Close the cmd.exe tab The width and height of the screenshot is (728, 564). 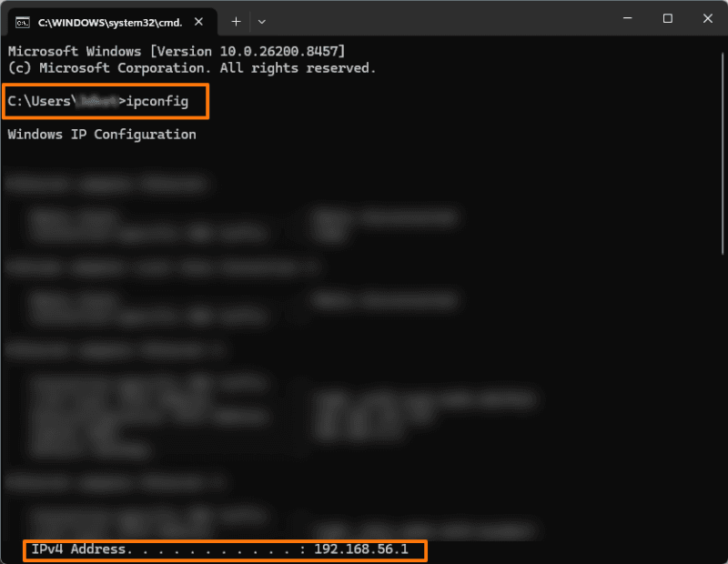(198, 22)
